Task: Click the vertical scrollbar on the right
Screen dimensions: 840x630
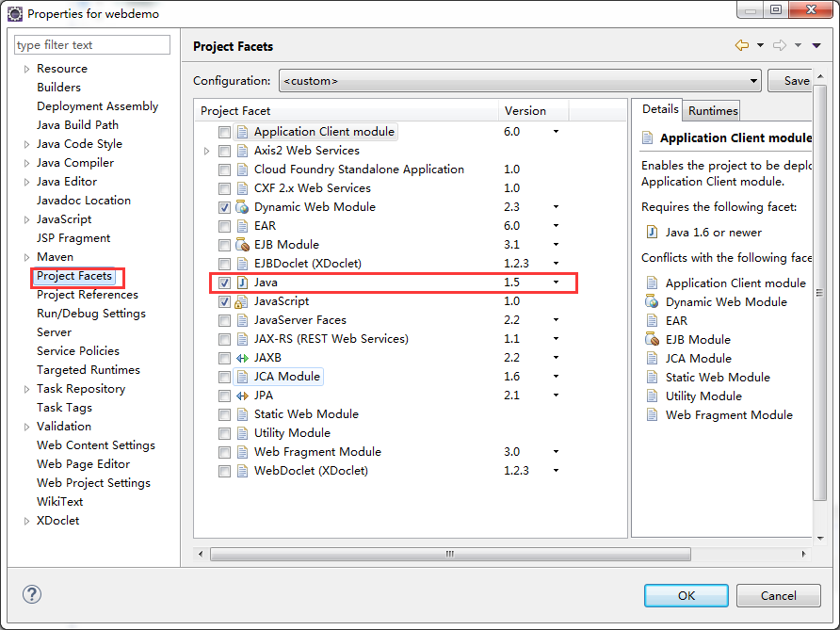Action: click(819, 292)
